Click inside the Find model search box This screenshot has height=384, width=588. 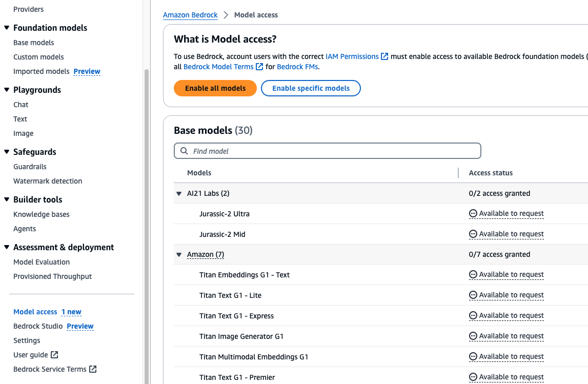click(327, 151)
